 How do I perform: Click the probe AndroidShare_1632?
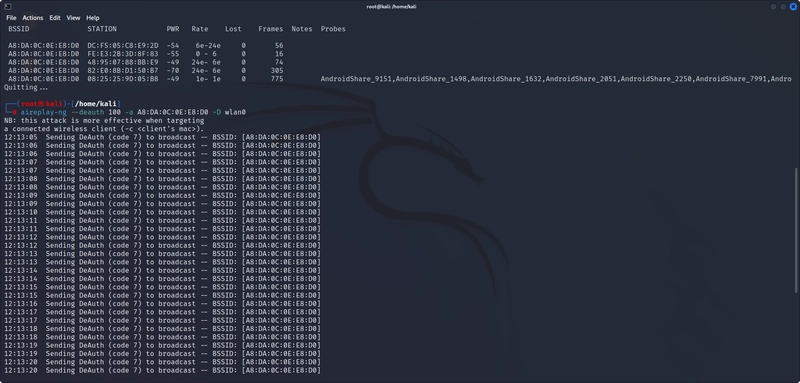(506, 79)
